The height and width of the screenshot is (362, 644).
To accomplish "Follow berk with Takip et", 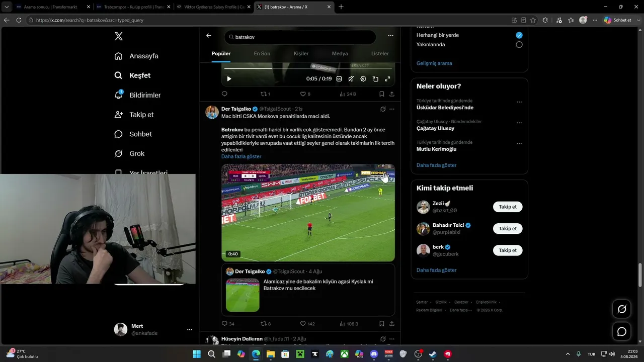I will coord(508,250).
